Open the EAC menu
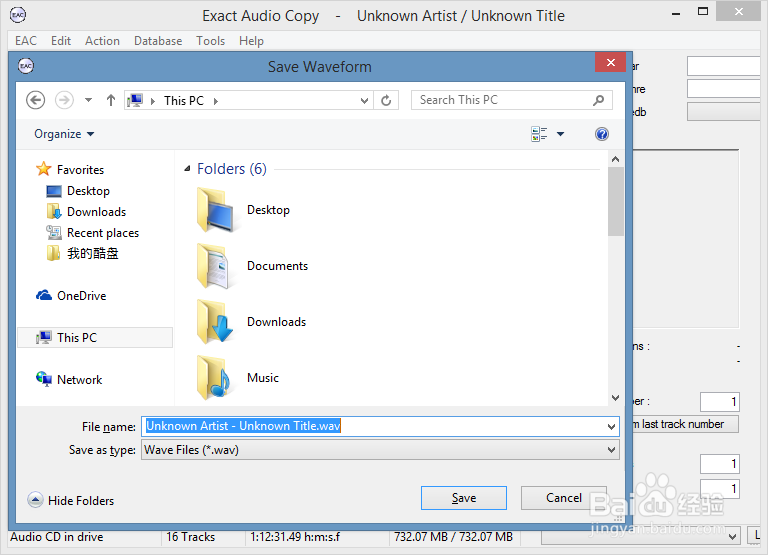Image resolution: width=768 pixels, height=555 pixels. [x=25, y=41]
